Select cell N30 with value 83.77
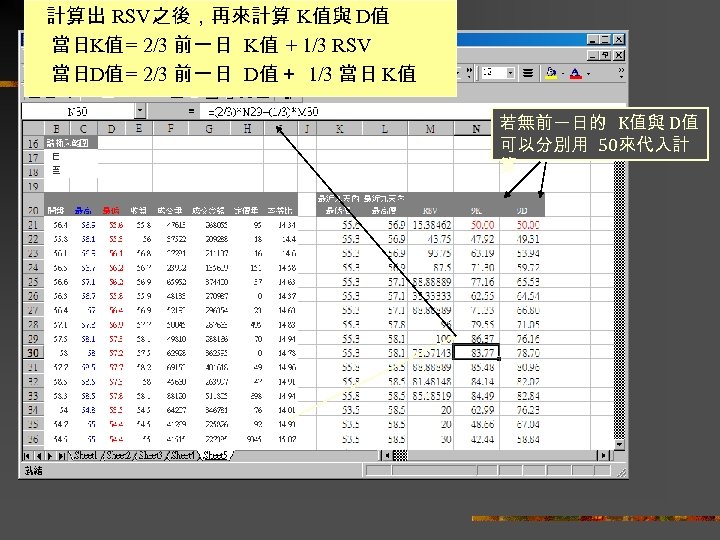 [x=476, y=353]
